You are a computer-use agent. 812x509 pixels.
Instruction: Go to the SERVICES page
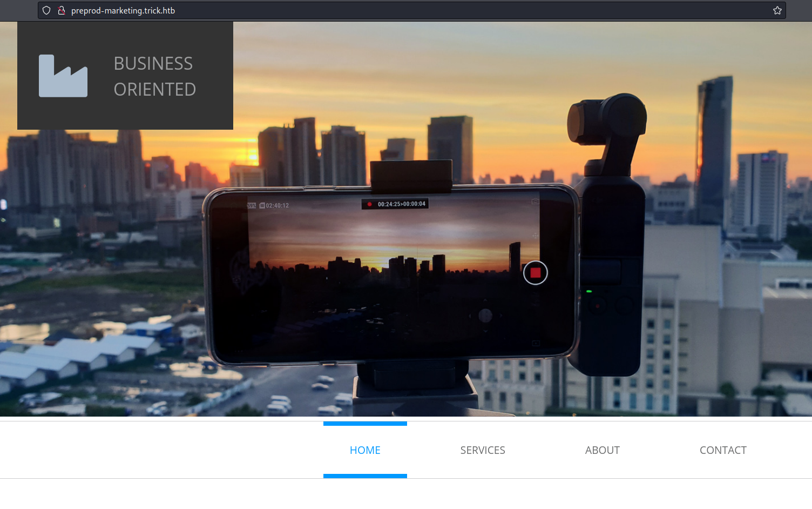pos(483,450)
